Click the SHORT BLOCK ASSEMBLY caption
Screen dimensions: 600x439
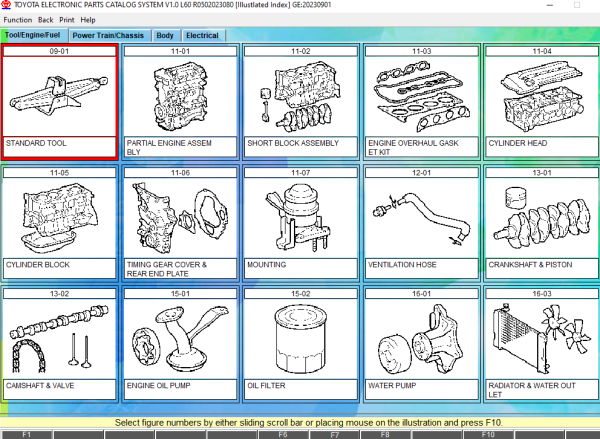coord(301,147)
